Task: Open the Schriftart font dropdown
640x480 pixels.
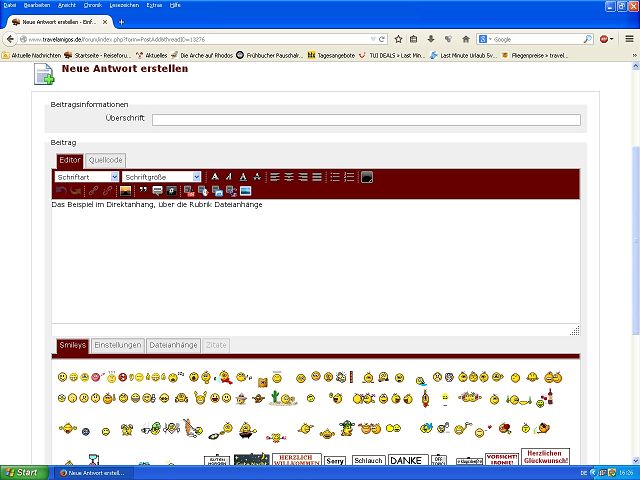Action: (87, 177)
